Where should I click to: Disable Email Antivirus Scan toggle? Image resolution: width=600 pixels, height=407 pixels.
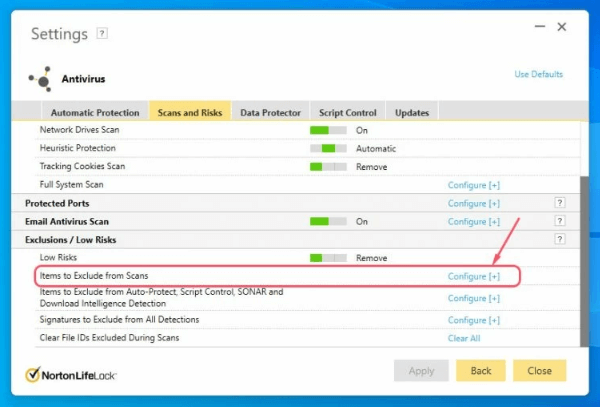tap(327, 221)
